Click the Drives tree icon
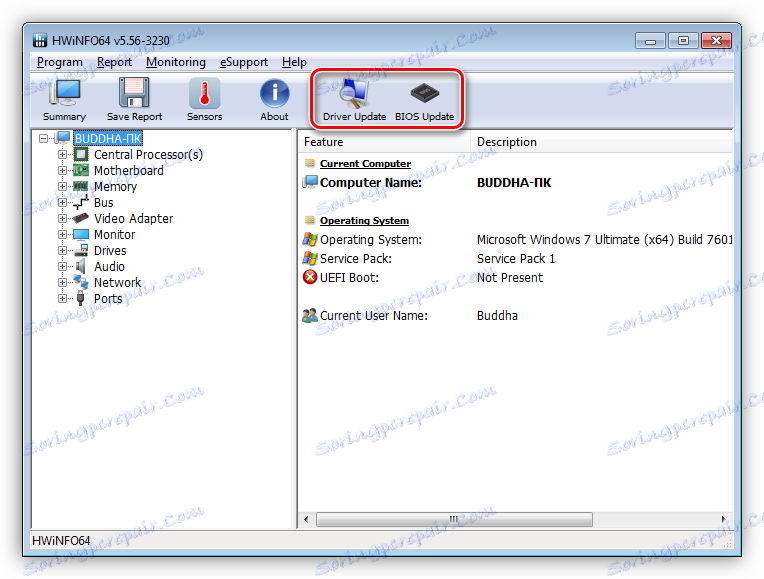Screen dimensions: 764x579 click(x=81, y=251)
